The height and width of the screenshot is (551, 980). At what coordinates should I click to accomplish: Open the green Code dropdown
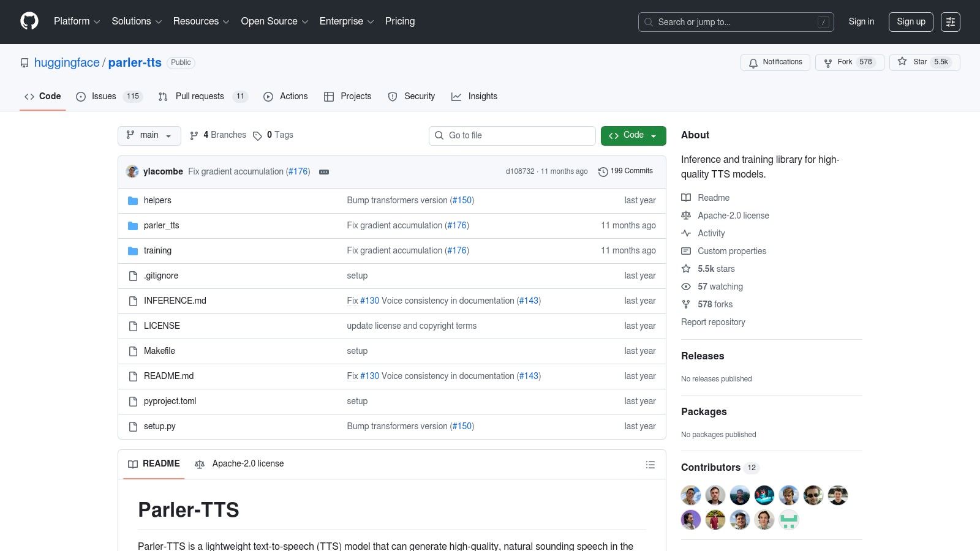point(633,135)
